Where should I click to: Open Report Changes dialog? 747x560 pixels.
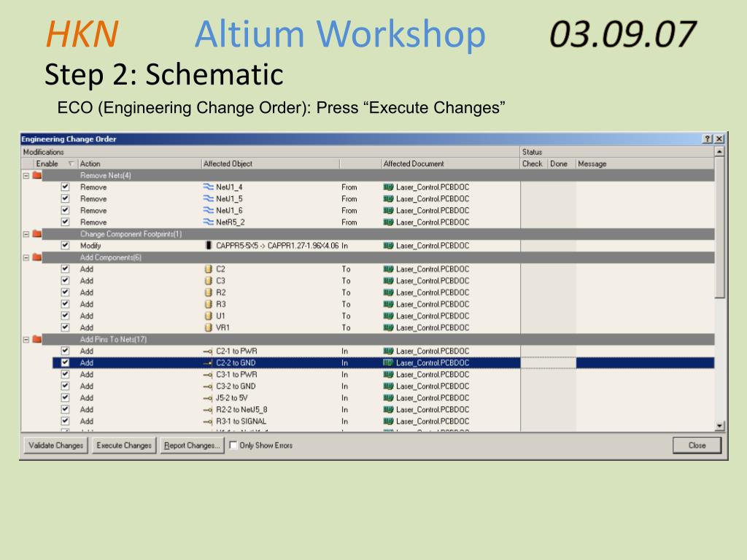click(x=192, y=446)
